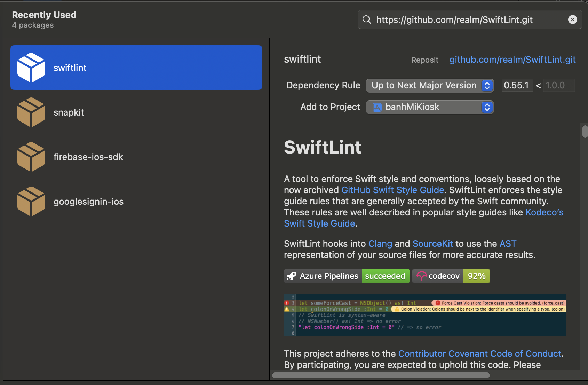Viewport: 588px width, 385px height.
Task: Select the snapkit package row
Action: point(136,112)
